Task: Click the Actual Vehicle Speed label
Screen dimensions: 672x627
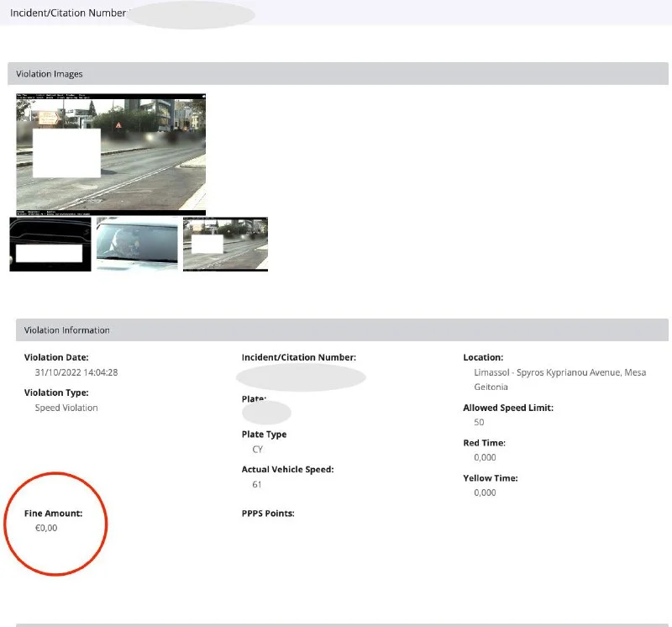Action: point(287,469)
